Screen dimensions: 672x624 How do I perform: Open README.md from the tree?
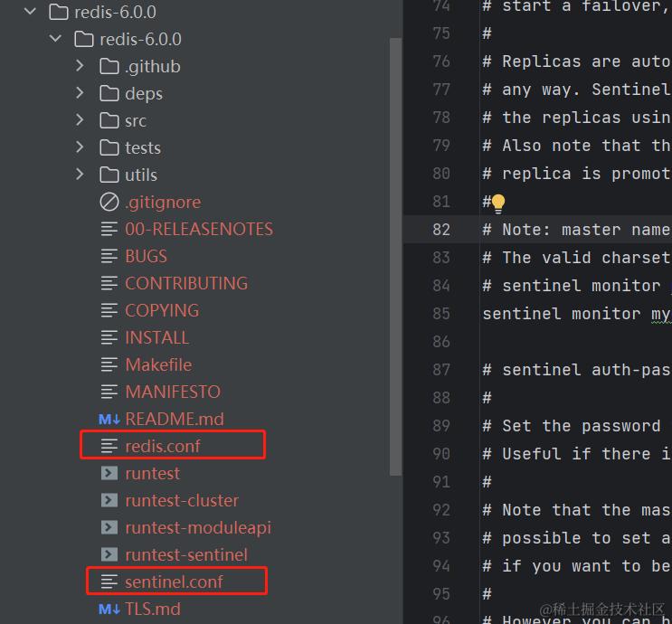point(175,419)
